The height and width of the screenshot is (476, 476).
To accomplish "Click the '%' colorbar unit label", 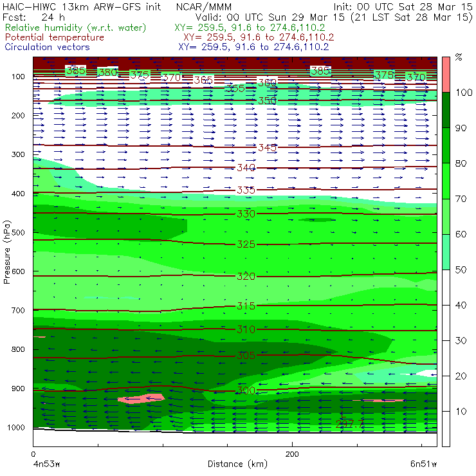I will pyautogui.click(x=459, y=57).
